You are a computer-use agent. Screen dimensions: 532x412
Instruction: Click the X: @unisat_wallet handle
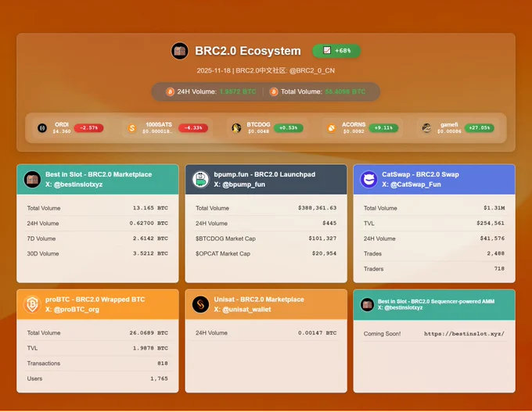pos(243,310)
